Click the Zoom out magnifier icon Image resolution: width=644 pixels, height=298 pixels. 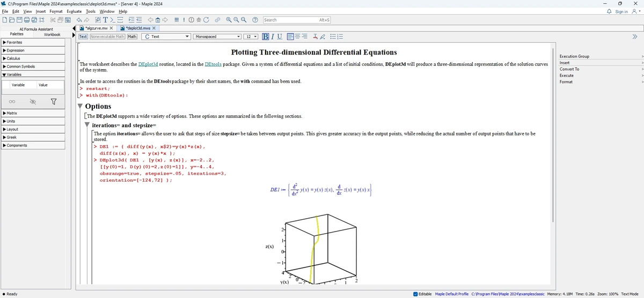[x=236, y=20]
